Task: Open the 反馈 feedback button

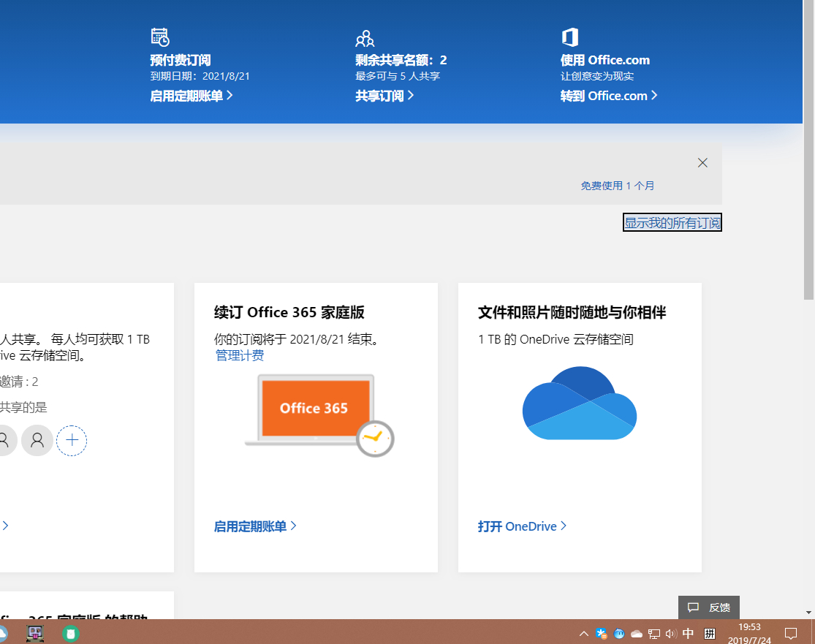Action: [x=709, y=607]
